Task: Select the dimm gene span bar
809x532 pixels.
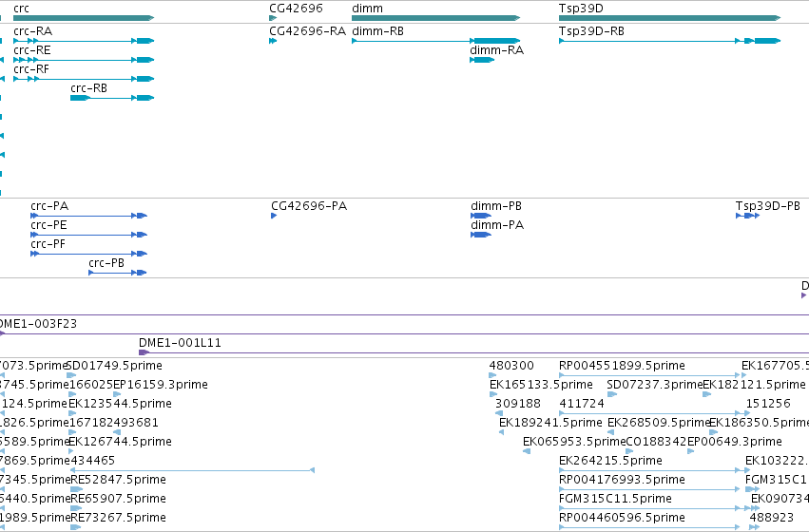Action: point(436,18)
